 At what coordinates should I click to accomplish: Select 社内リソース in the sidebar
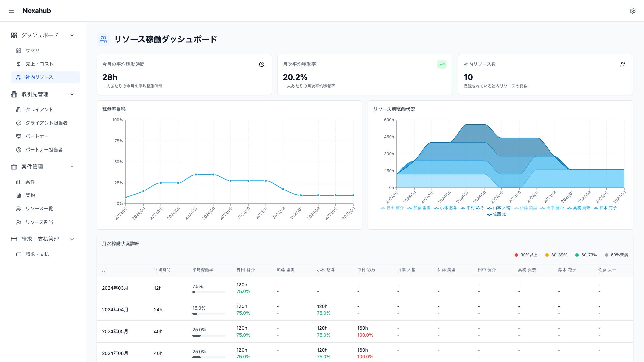coord(39,77)
